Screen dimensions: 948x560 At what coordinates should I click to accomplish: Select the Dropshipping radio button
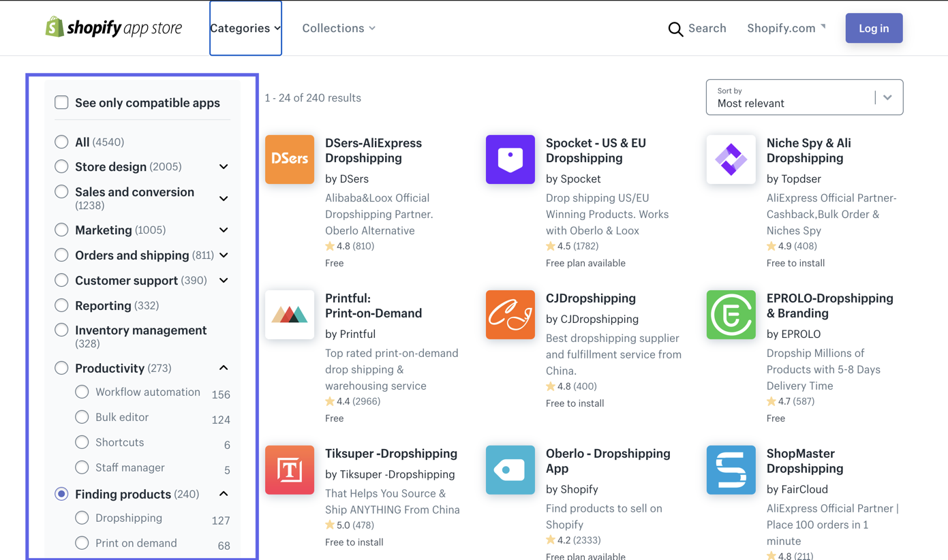82,518
